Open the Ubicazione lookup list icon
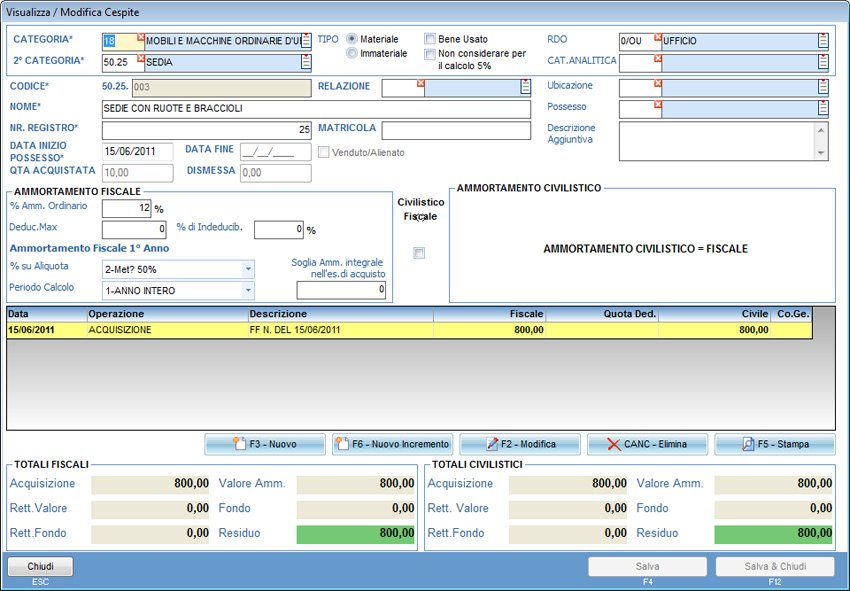850x591 pixels. coord(823,87)
